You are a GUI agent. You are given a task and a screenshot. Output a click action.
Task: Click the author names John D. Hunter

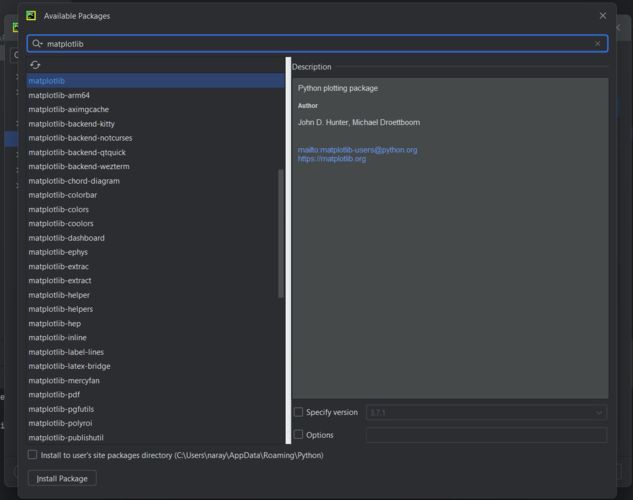click(x=323, y=122)
